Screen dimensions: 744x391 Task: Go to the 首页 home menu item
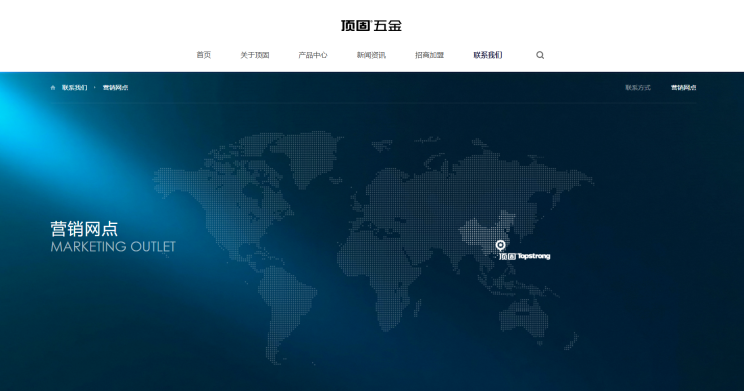204,55
